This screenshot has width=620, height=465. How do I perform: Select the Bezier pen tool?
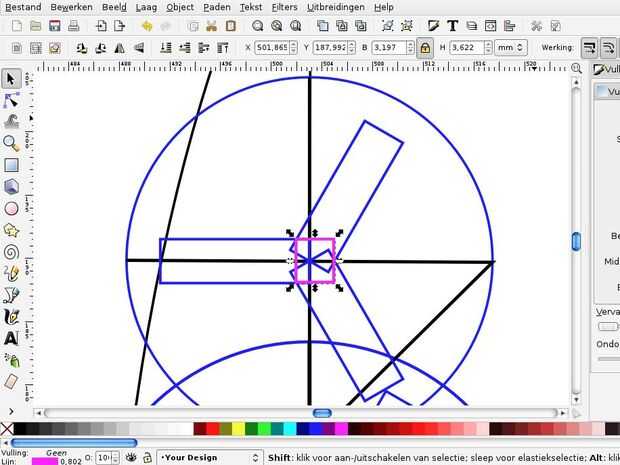tap(11, 295)
